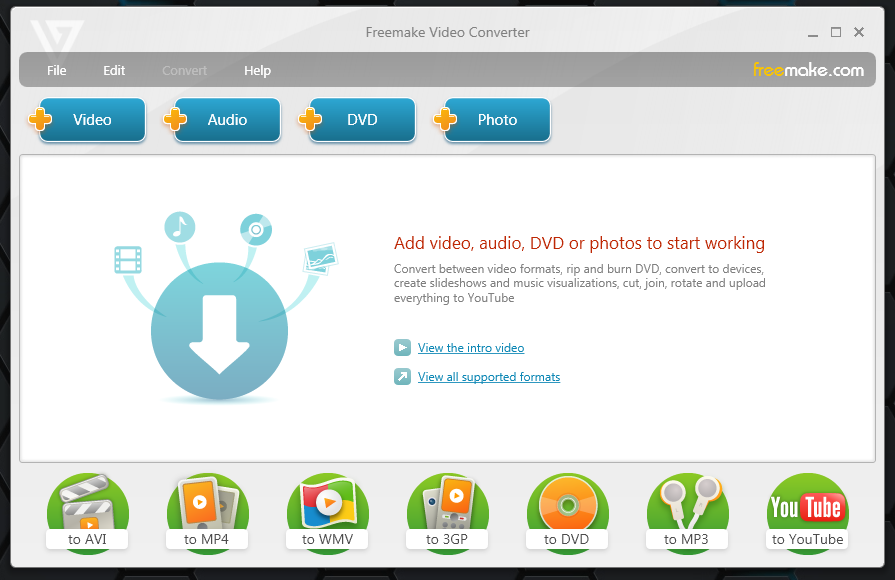Click the arrow icon beside supported formats link
This screenshot has width=895, height=580.
402,377
